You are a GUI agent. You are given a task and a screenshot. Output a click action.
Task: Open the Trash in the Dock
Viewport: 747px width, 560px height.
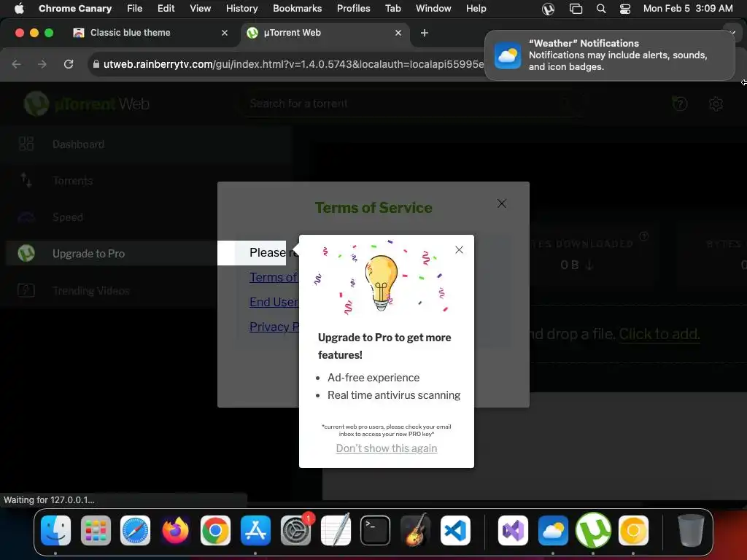(x=690, y=531)
